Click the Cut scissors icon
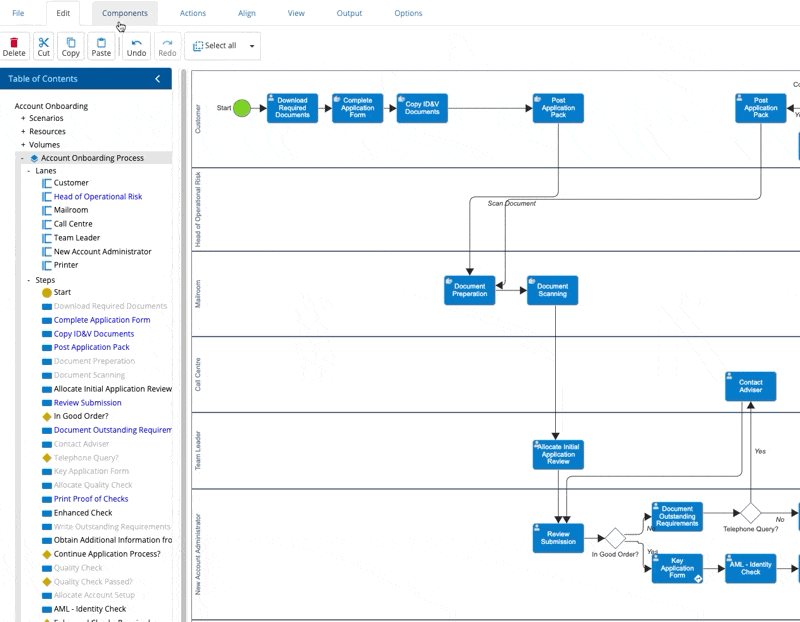800x622 pixels. [44, 42]
